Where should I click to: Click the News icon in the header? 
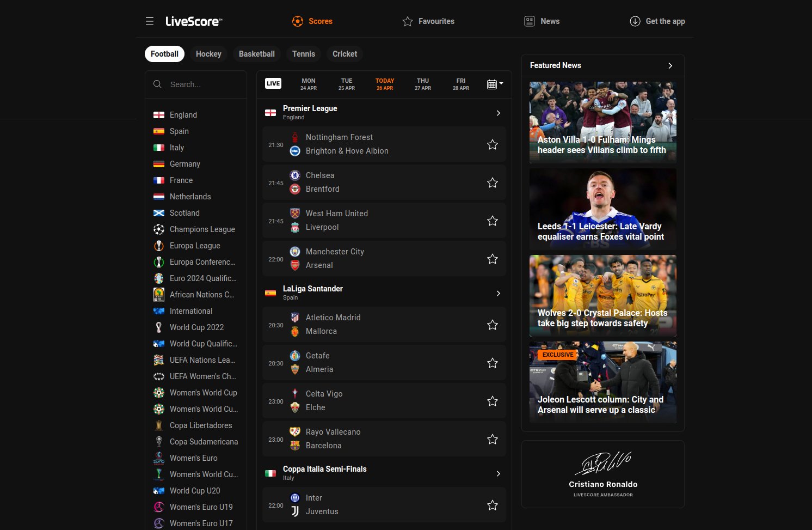coord(528,21)
